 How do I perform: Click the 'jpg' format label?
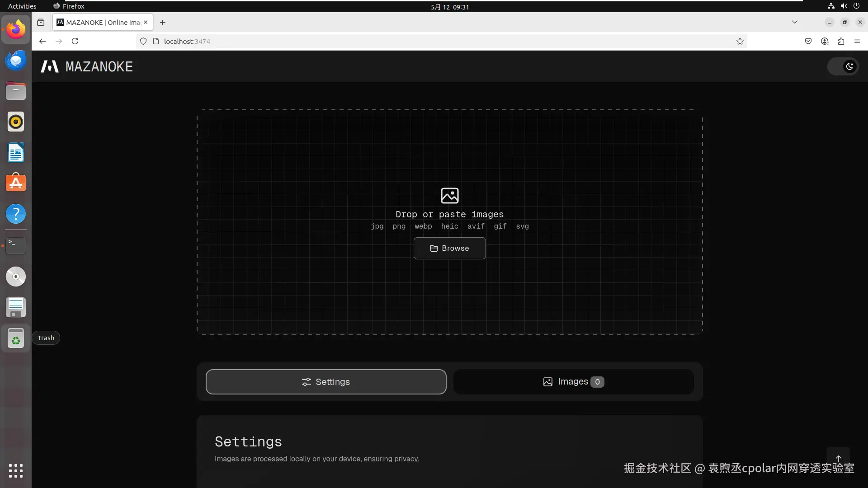[x=377, y=226]
